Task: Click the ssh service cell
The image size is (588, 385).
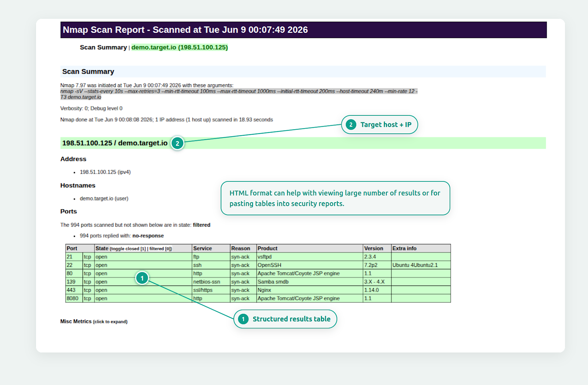Action: coord(211,265)
